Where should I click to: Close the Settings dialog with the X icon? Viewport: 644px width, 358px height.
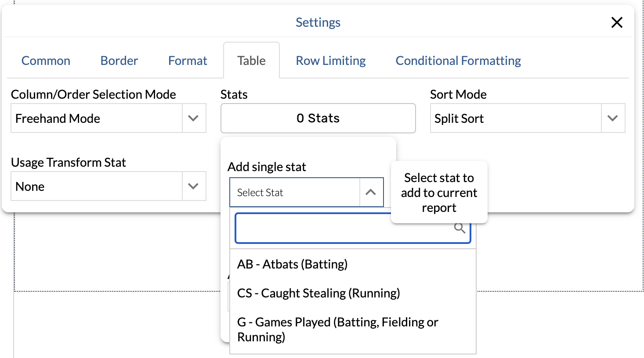pos(617,22)
